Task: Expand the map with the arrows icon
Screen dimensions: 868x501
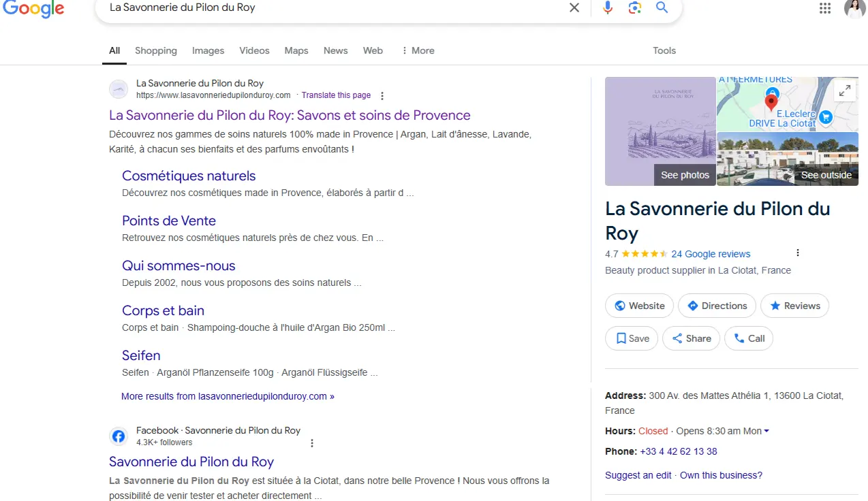Action: 844,91
